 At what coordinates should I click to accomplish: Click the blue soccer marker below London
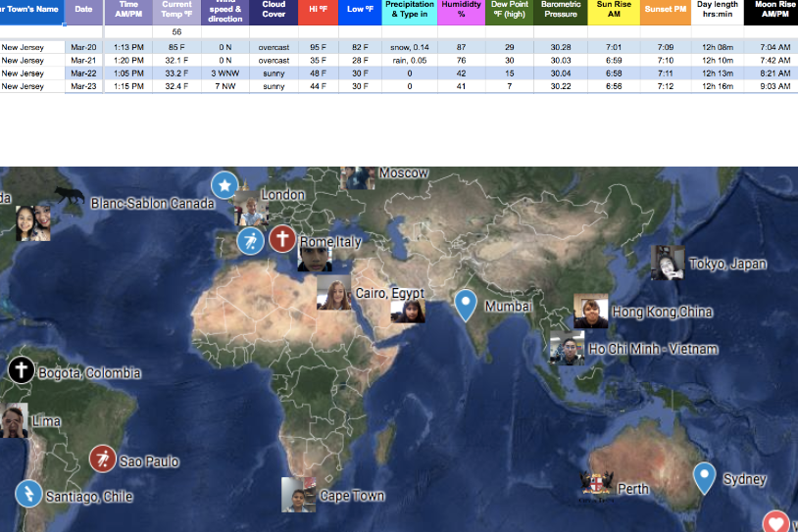click(x=250, y=240)
